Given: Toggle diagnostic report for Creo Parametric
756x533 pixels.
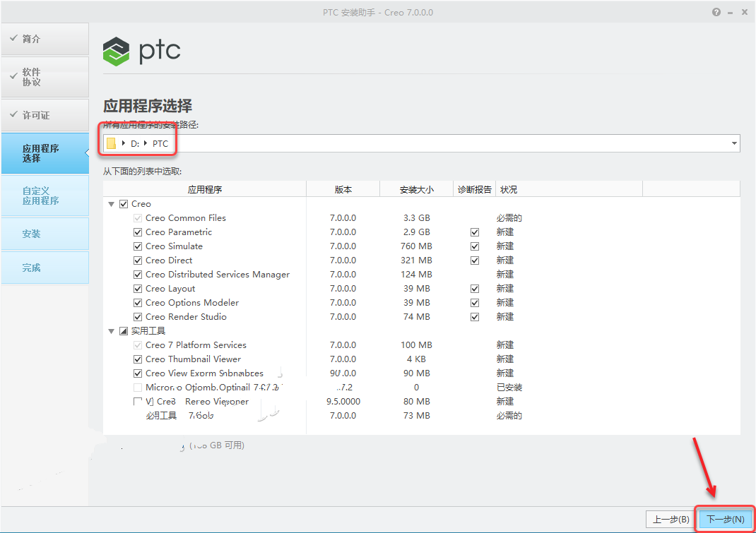Looking at the screenshot, I should pos(475,232).
